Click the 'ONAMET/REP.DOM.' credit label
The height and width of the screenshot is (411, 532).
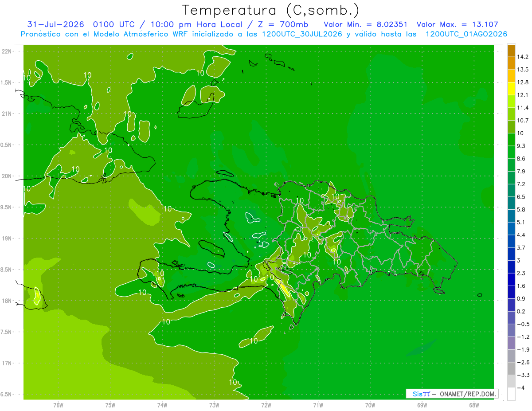[467, 394]
